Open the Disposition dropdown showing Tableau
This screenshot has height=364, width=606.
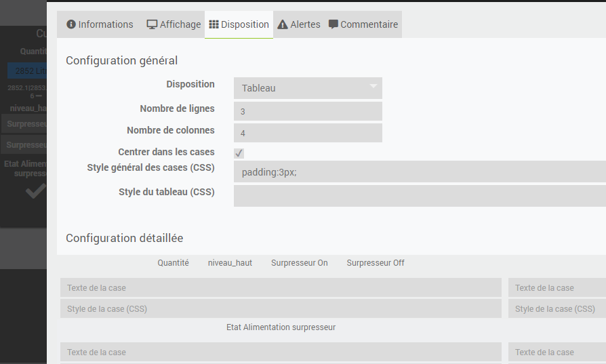pos(308,88)
